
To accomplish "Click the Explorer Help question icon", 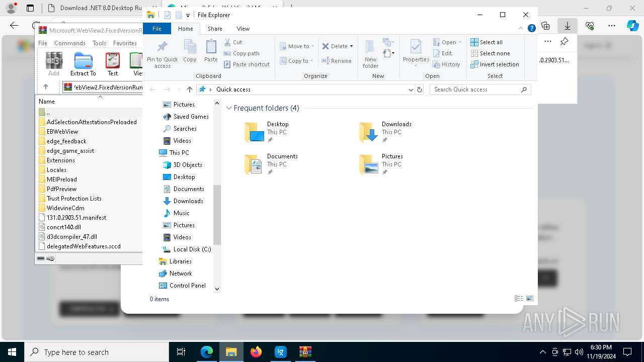I will tap(531, 28).
